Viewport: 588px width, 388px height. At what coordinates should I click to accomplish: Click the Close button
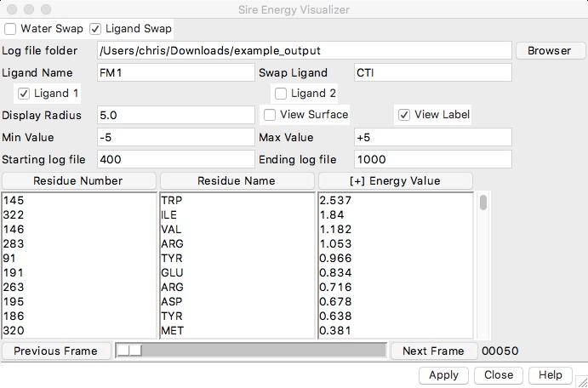(499, 375)
